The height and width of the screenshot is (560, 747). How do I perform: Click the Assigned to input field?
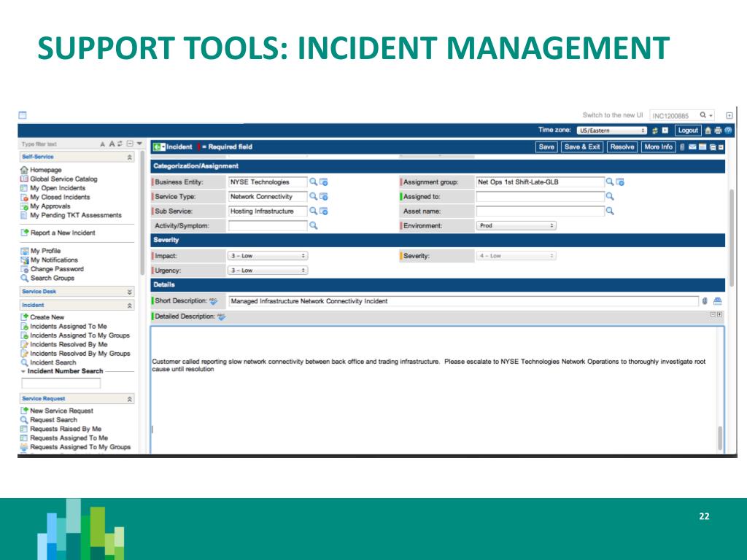pos(541,196)
